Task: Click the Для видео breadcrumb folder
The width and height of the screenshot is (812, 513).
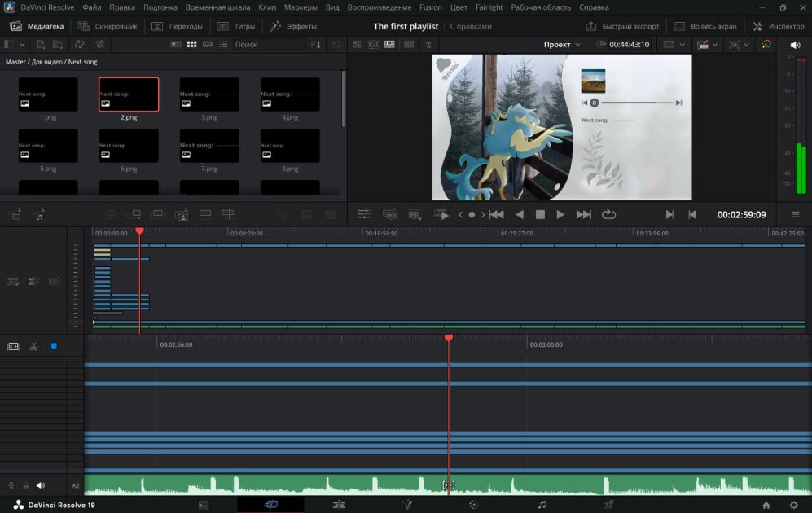Action: (x=46, y=62)
